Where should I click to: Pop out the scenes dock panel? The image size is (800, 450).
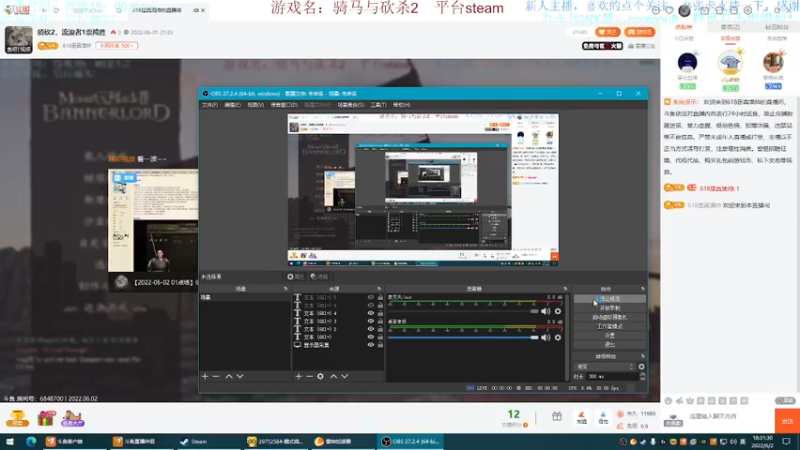click(286, 289)
